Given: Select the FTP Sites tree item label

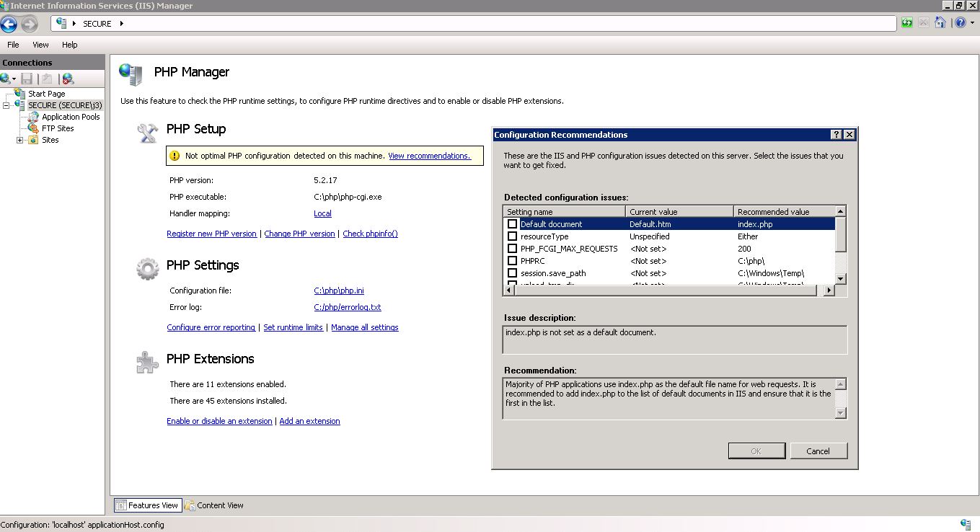Looking at the screenshot, I should [58, 128].
